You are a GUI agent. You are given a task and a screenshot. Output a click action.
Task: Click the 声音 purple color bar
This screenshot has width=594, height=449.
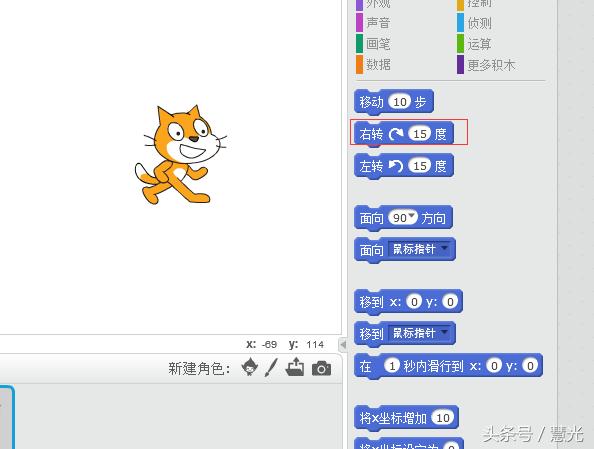(x=359, y=23)
